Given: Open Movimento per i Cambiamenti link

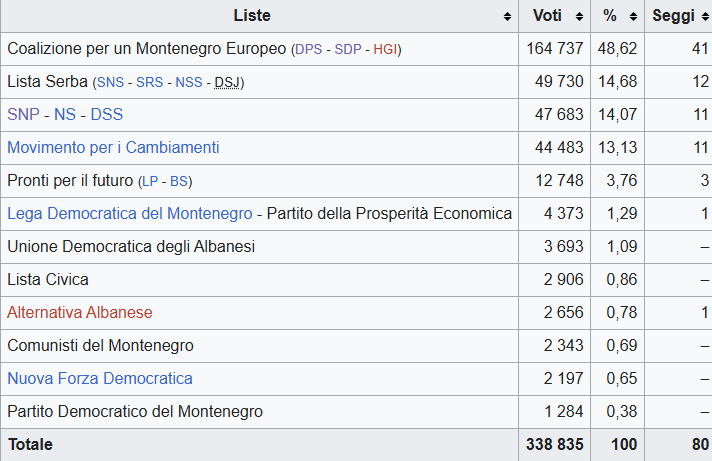Looking at the screenshot, I should (x=113, y=148).
